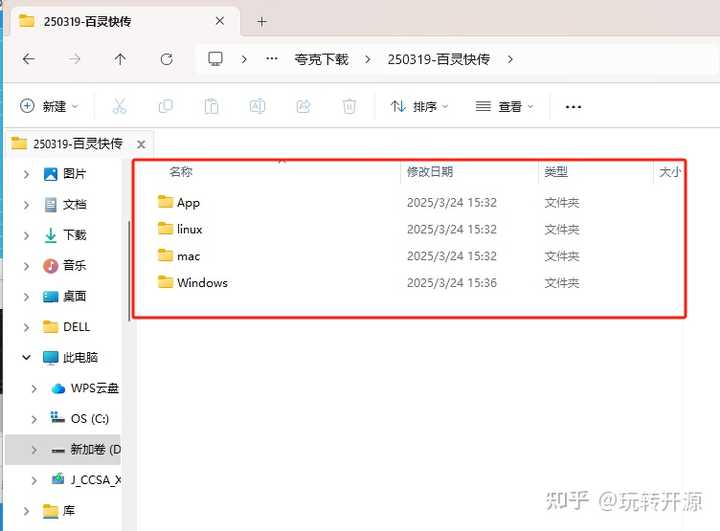Open 桌面 in the sidebar
The image size is (720, 531).
tap(74, 296)
